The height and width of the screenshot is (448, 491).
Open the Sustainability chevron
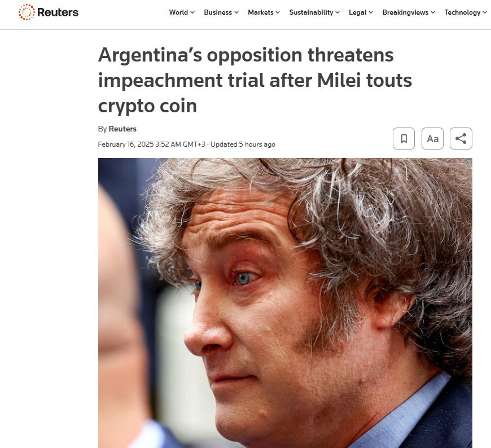(337, 12)
